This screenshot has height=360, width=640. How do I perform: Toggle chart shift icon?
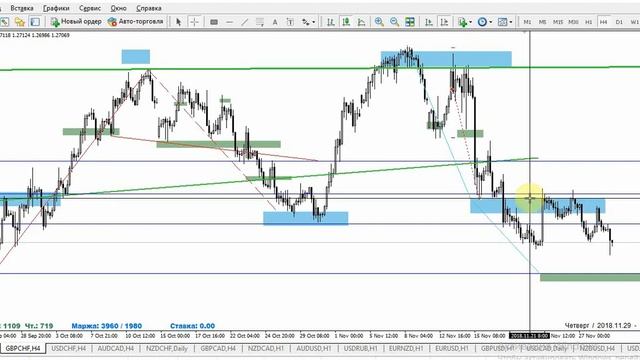coord(444,22)
